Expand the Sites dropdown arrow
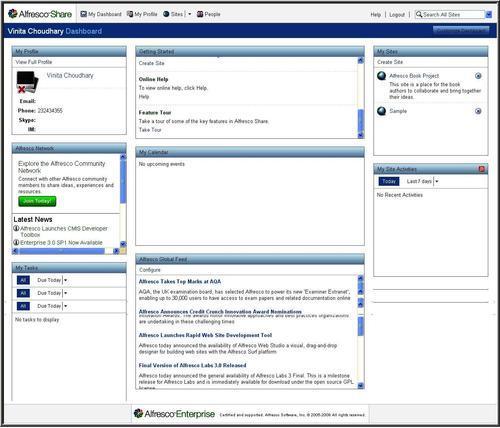Viewport: 500px width, 428px height. tap(189, 14)
